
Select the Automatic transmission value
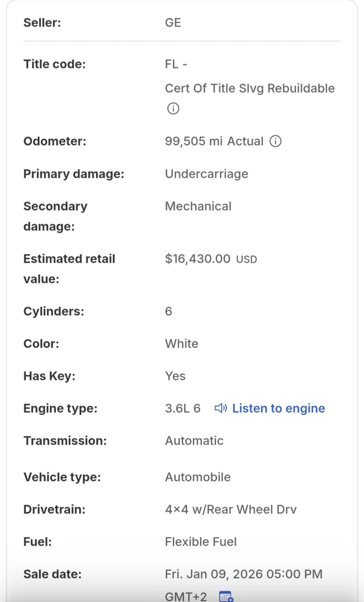tap(194, 440)
